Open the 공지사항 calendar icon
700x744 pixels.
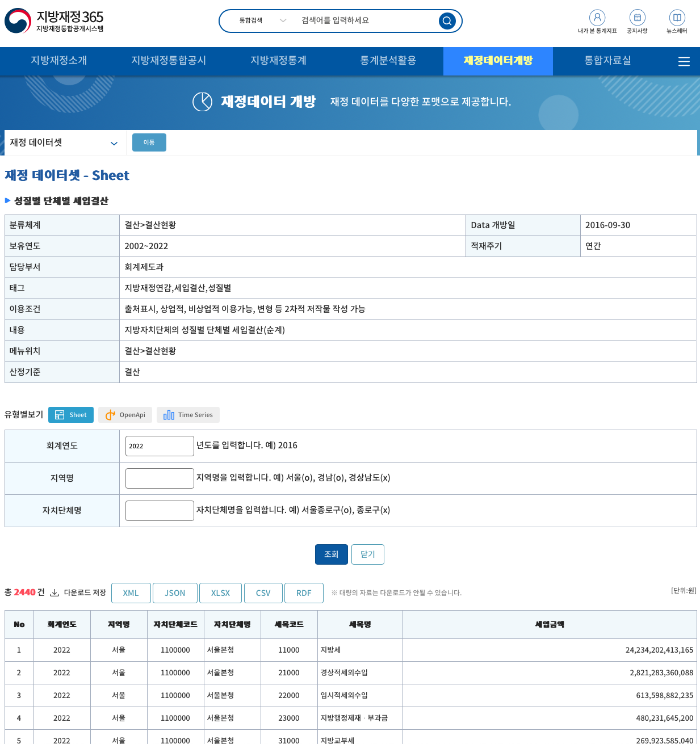[637, 18]
